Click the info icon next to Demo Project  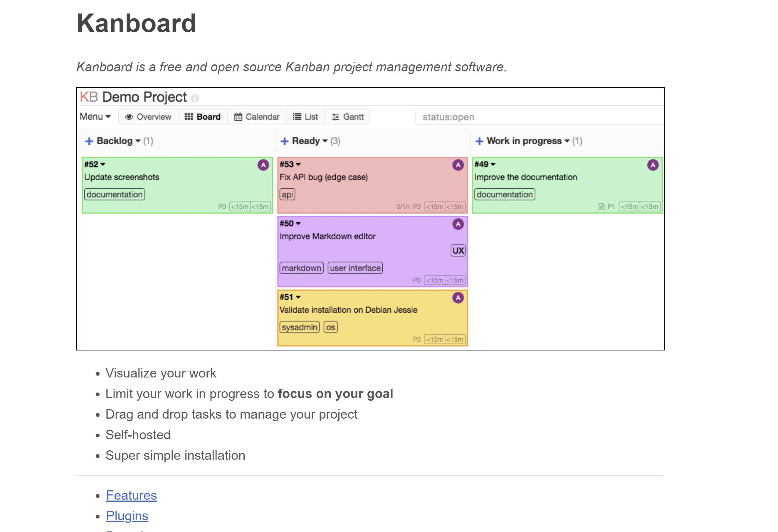[x=195, y=98]
